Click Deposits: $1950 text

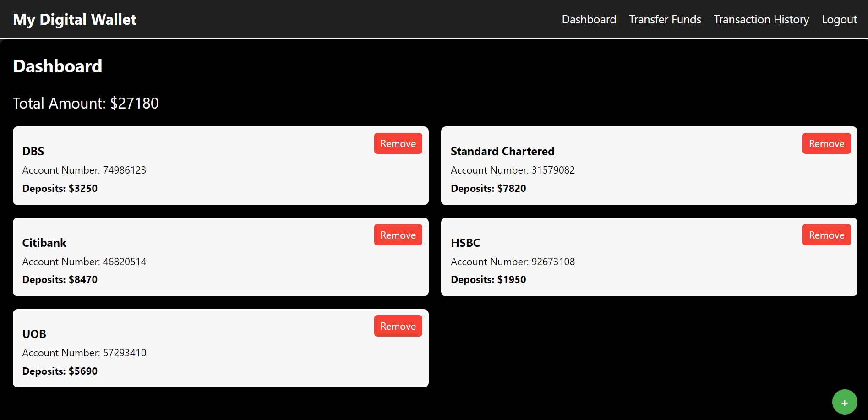[x=488, y=279]
